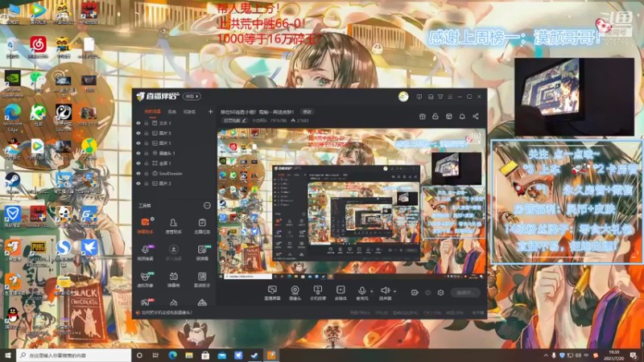Add a screen capture source from bottom bar
Viewport: 644px width, 362px height.
pyautogui.click(x=272, y=293)
